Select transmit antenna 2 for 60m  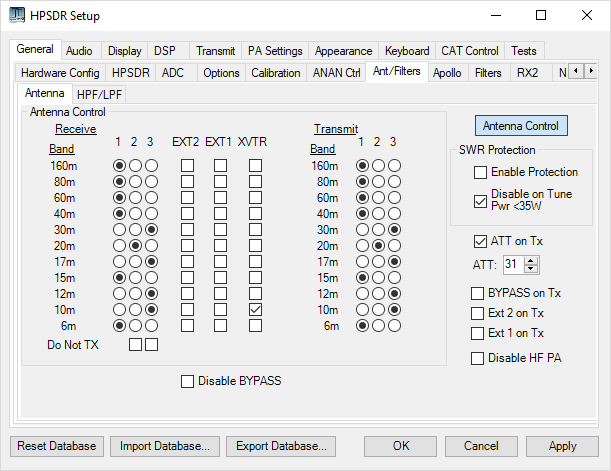pos(378,198)
